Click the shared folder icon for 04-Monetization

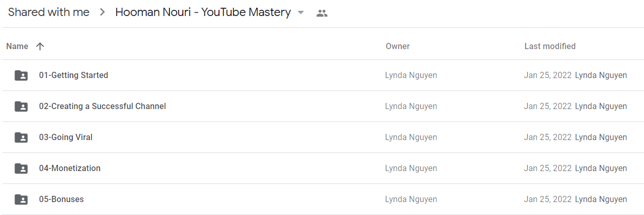pos(21,168)
